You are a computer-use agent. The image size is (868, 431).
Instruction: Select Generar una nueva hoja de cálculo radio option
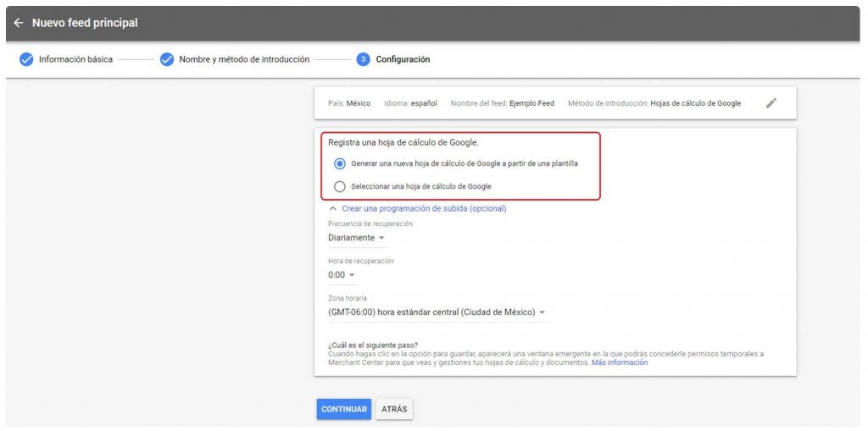coord(340,164)
